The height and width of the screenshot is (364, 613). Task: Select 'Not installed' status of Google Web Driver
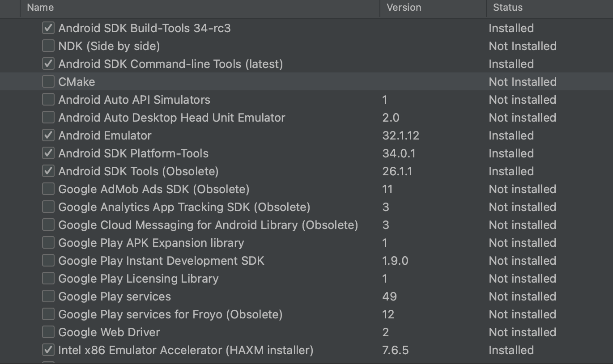click(523, 332)
